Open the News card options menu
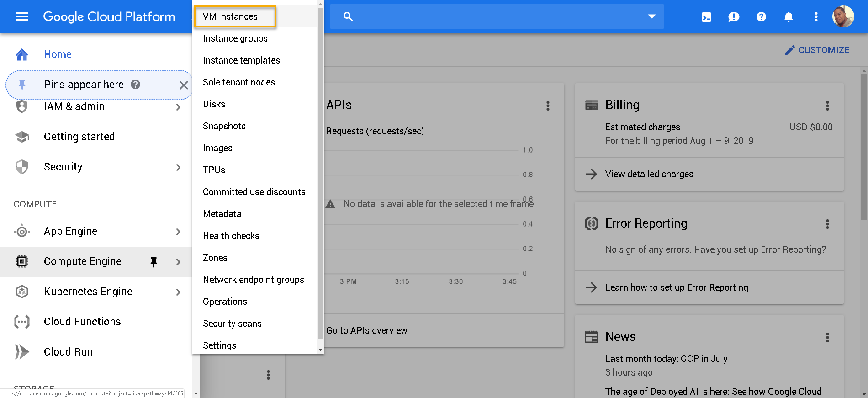 [827, 337]
